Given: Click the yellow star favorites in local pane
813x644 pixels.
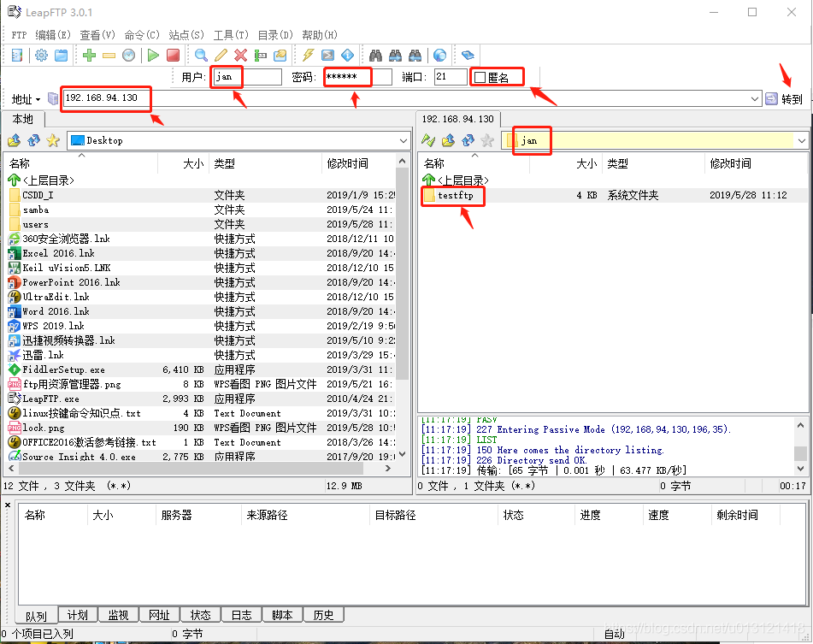Looking at the screenshot, I should (53, 140).
